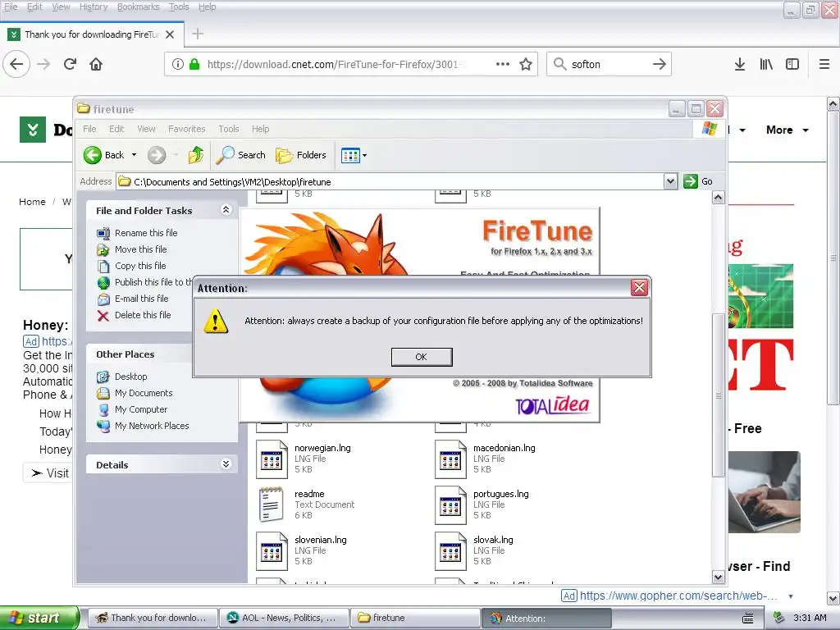
Task: Open My Computer under Other Places
Action: pyautogui.click(x=141, y=409)
